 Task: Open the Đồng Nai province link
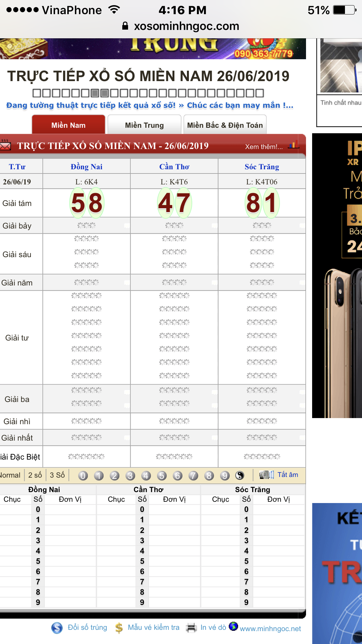pyautogui.click(x=87, y=167)
